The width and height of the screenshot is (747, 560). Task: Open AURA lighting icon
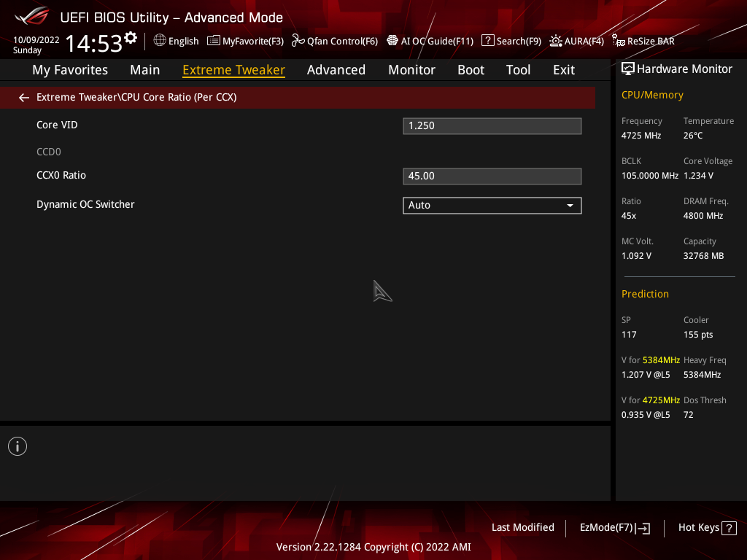coord(555,41)
